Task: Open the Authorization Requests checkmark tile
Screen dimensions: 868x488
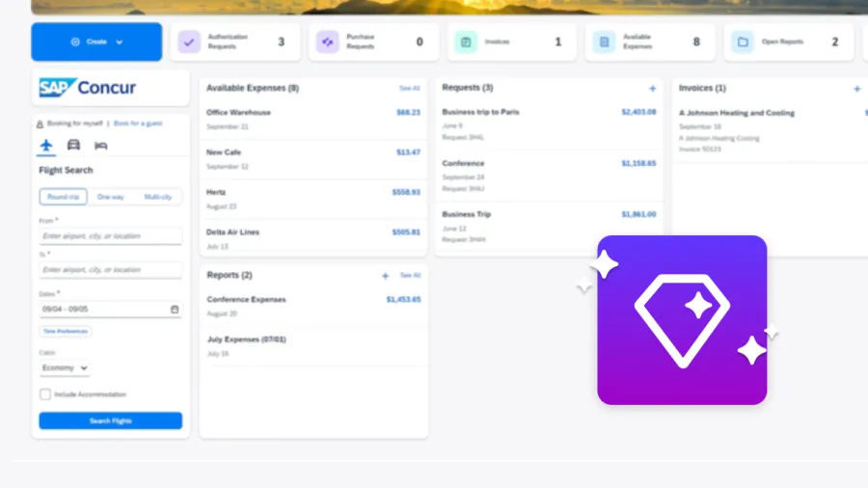Action: [235, 41]
